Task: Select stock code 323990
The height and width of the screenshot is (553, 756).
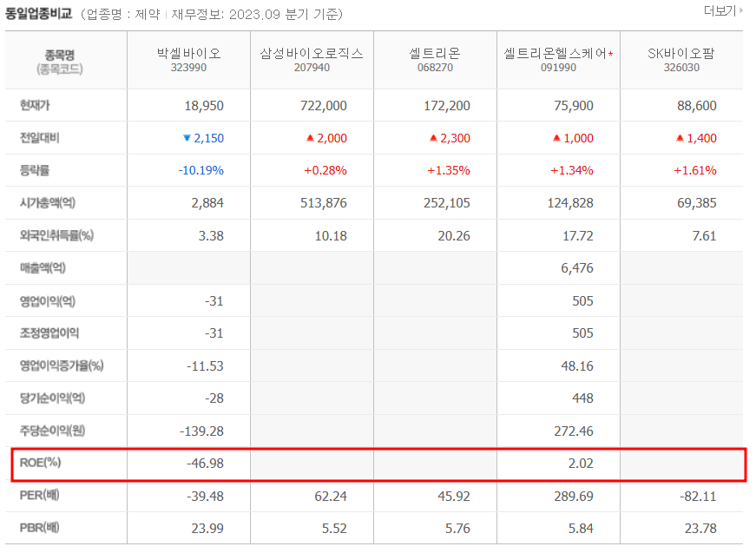Action: pyautogui.click(x=188, y=68)
